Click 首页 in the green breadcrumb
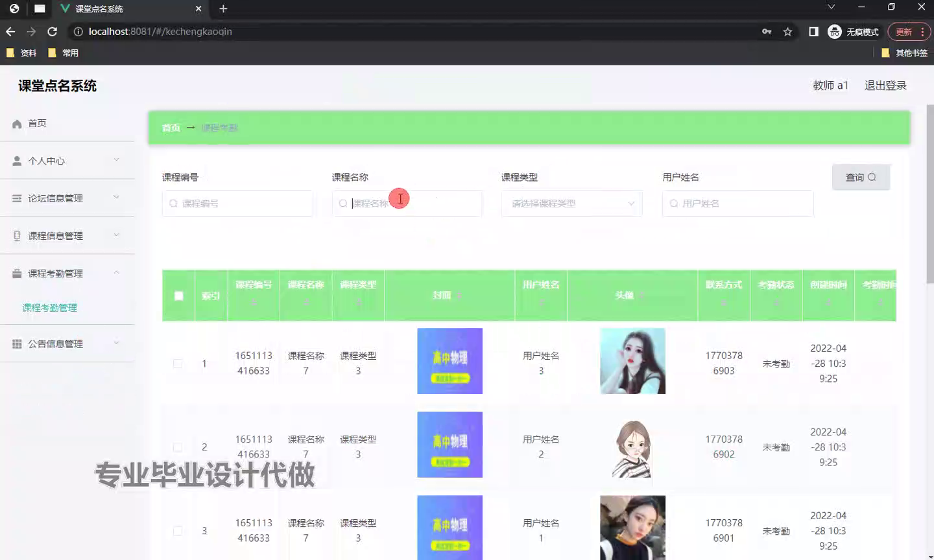Image resolution: width=934 pixels, height=560 pixels. [171, 128]
